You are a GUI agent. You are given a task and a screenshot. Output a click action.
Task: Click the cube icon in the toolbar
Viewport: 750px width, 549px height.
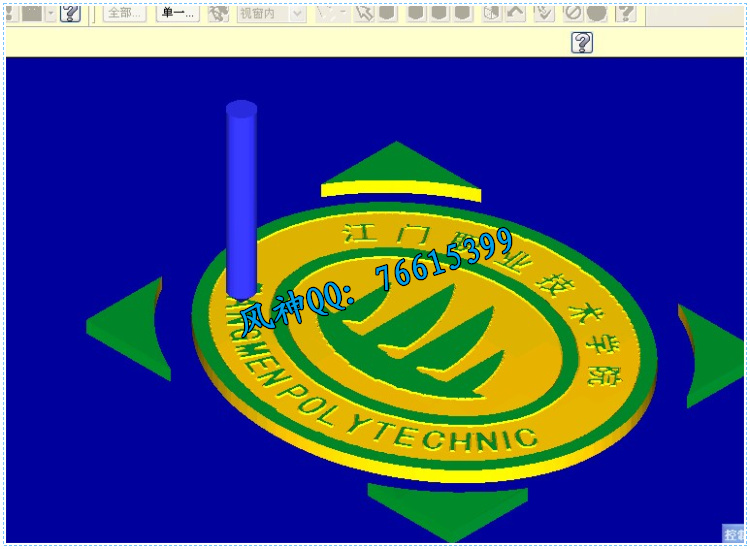(491, 13)
